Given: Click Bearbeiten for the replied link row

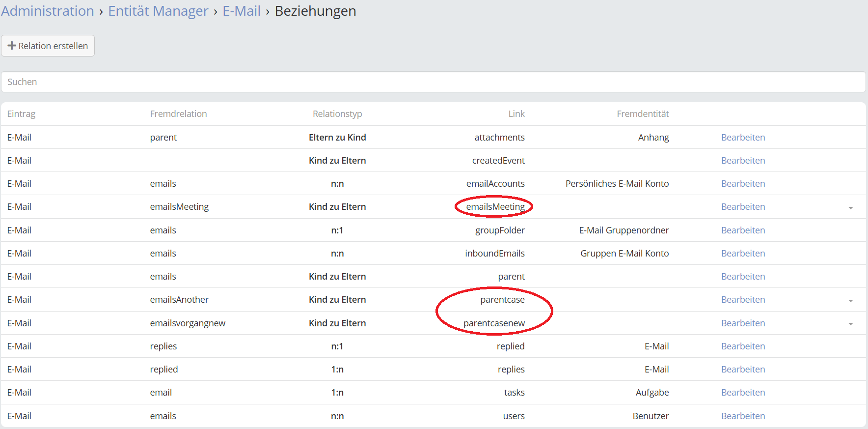Looking at the screenshot, I should (743, 346).
